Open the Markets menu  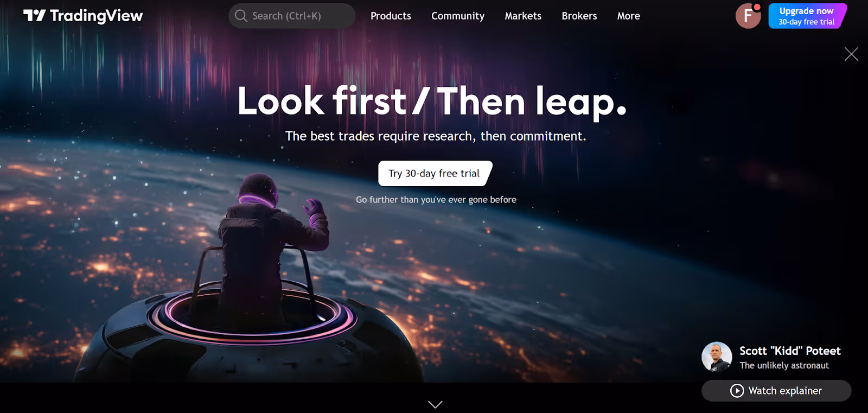[523, 16]
